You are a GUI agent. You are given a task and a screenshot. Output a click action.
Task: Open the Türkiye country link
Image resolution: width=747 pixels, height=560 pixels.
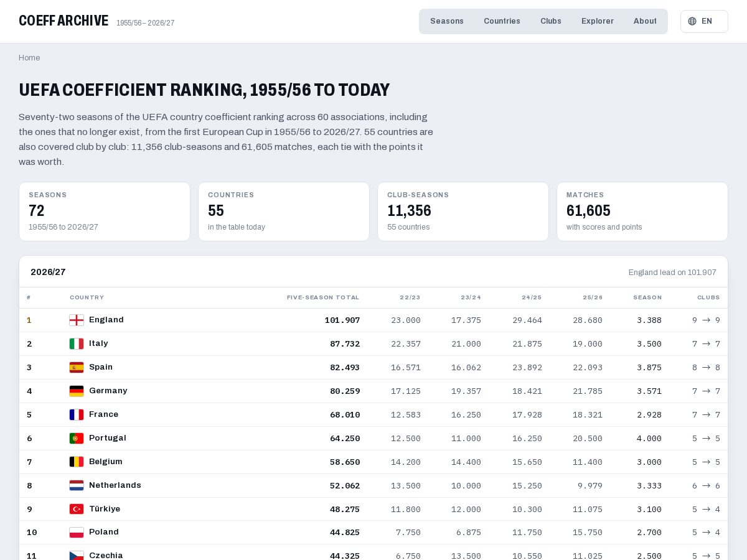click(105, 509)
